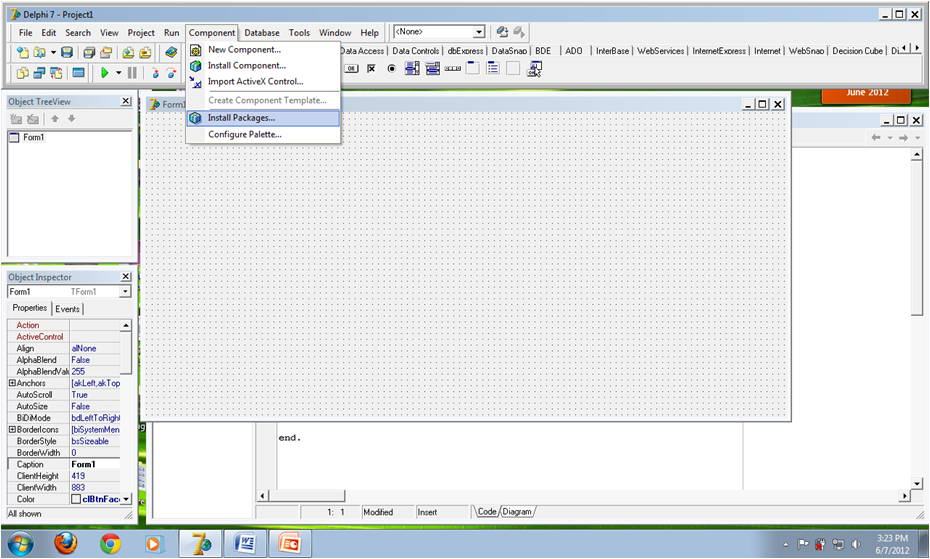
Task: Click the Trace Into debug icon
Action: (155, 72)
